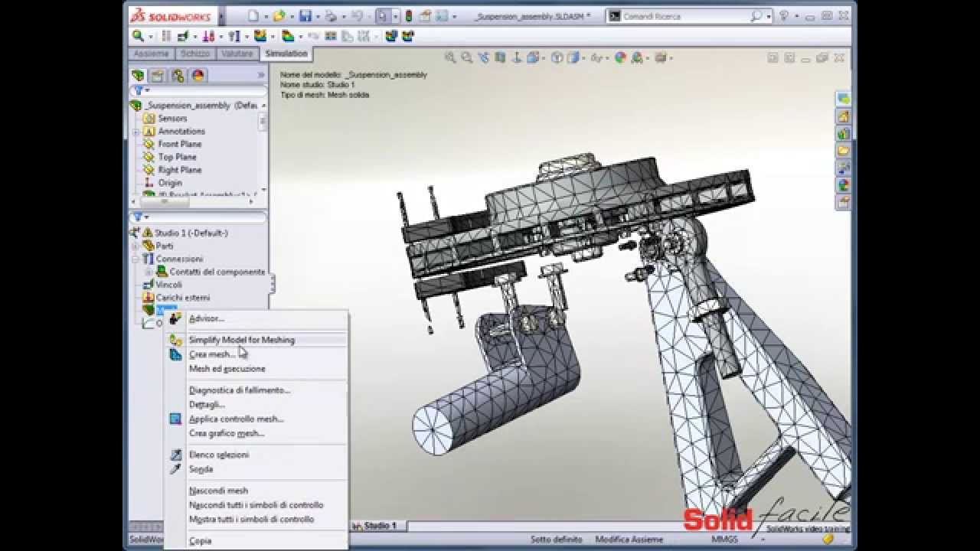Open the DisplayManager tab icon
This screenshot has height=551, width=980.
(198, 75)
